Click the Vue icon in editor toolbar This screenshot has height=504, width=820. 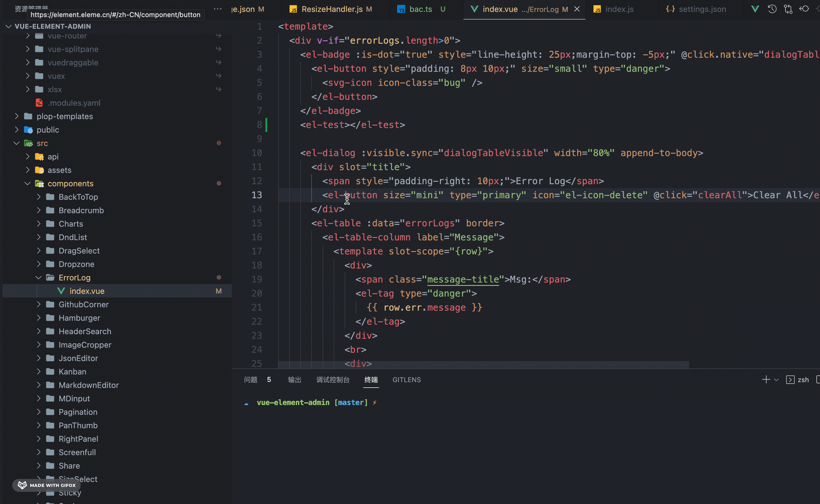click(x=755, y=9)
